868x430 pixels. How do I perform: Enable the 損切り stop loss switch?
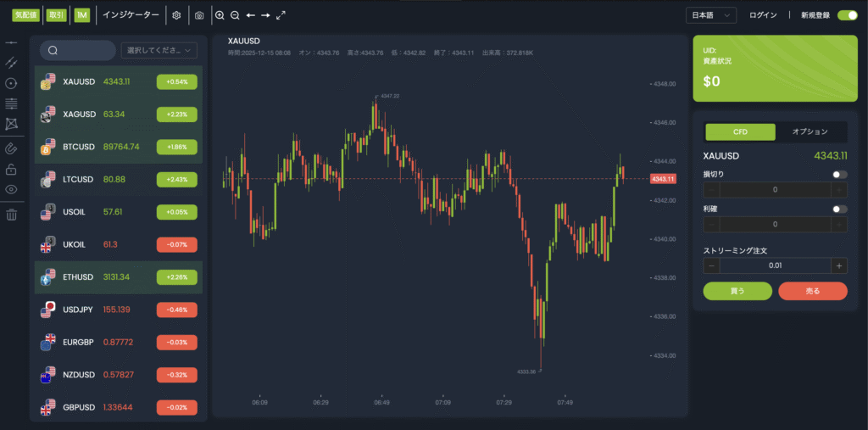tap(839, 174)
